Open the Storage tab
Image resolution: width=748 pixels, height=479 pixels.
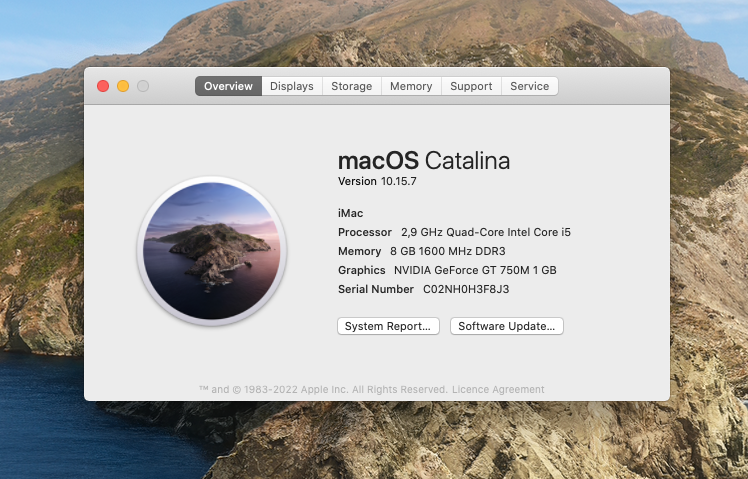click(x=352, y=86)
